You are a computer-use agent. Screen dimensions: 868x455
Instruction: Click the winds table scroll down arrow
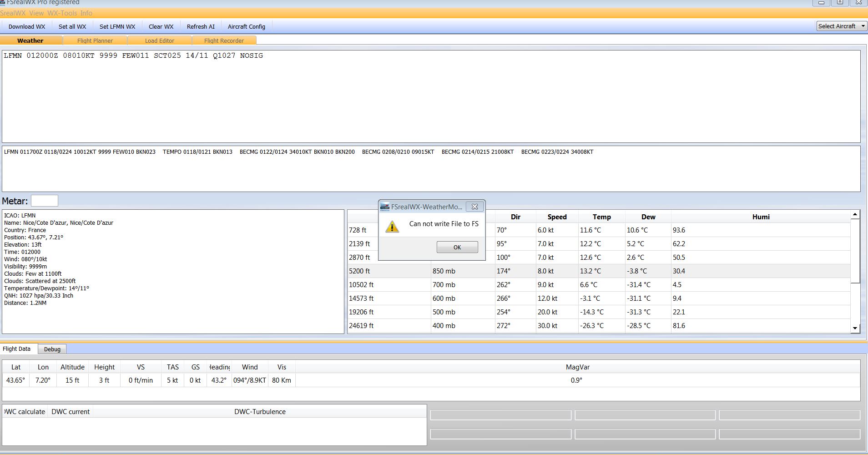pyautogui.click(x=855, y=328)
